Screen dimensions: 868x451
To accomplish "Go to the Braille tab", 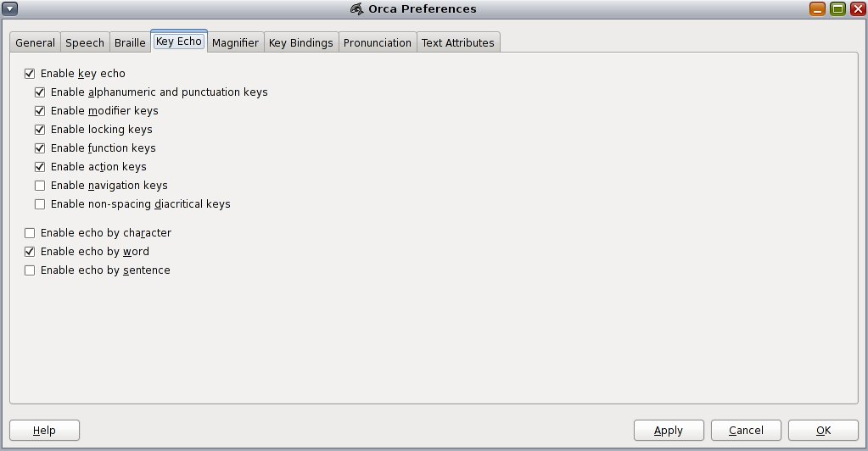I will coord(130,43).
